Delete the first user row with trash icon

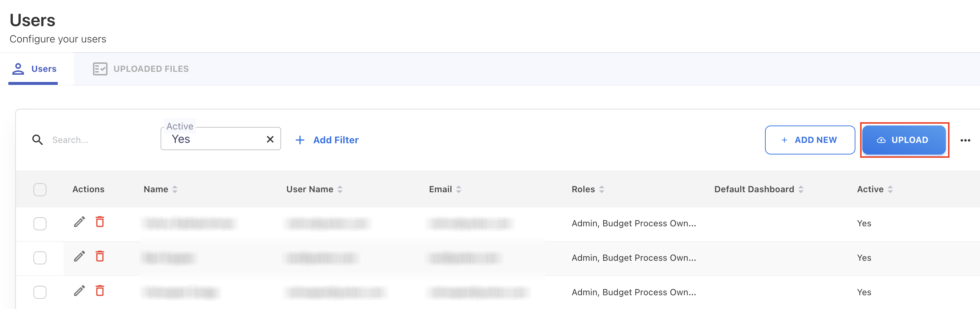(x=100, y=222)
